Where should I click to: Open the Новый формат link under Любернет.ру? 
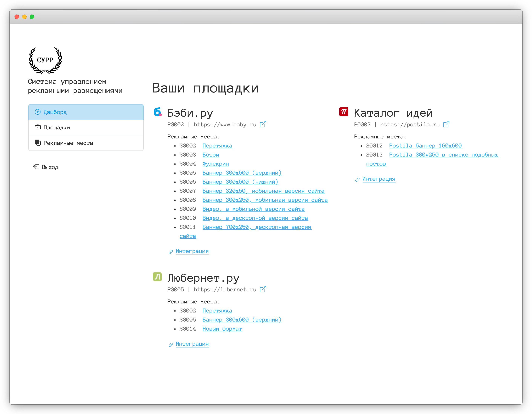(x=222, y=328)
